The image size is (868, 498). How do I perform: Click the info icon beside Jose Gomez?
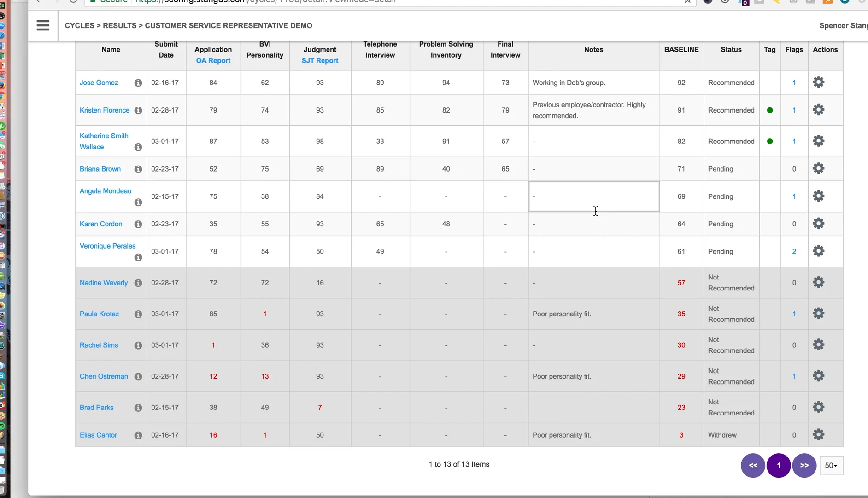tap(138, 83)
